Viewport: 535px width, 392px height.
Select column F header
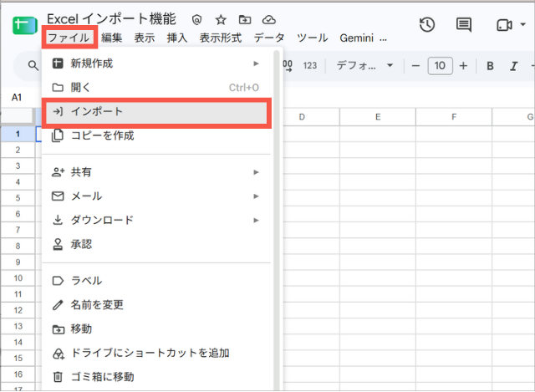[454, 117]
